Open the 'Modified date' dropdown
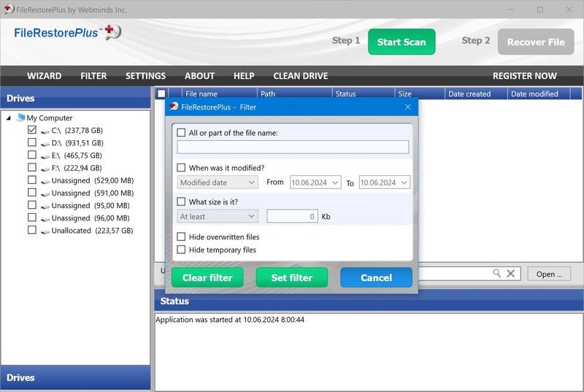Image resolution: width=584 pixels, height=392 pixels. (218, 182)
